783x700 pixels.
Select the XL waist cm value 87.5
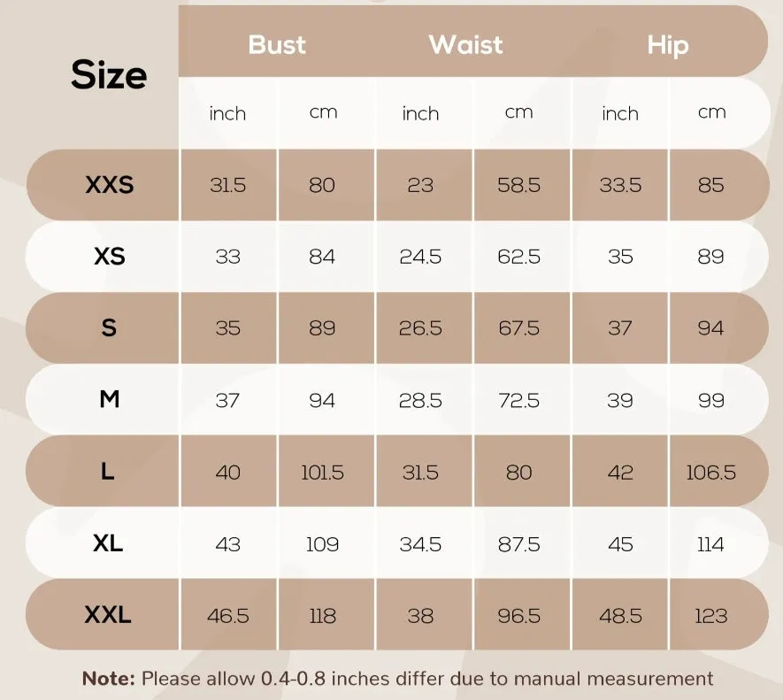point(518,544)
